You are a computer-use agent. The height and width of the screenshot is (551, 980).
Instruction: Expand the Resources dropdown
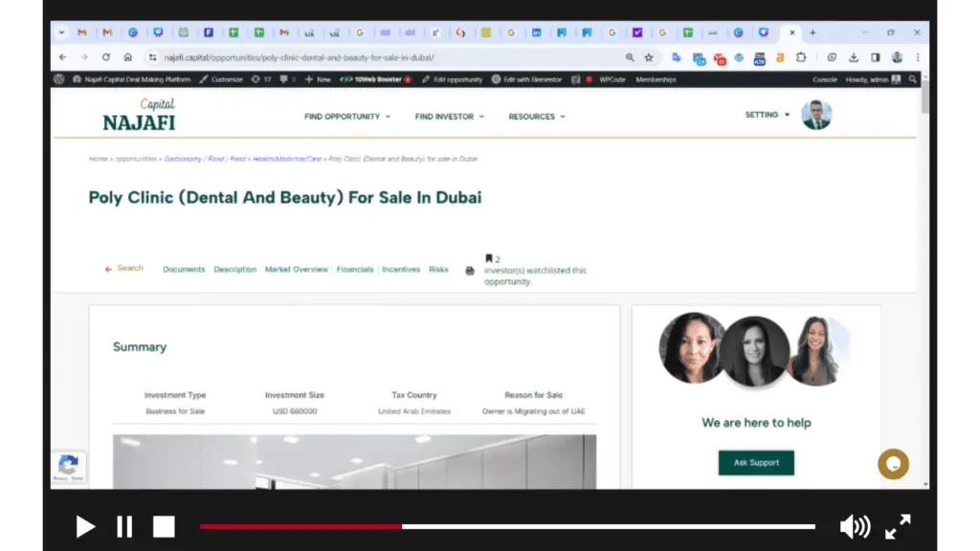(x=536, y=117)
